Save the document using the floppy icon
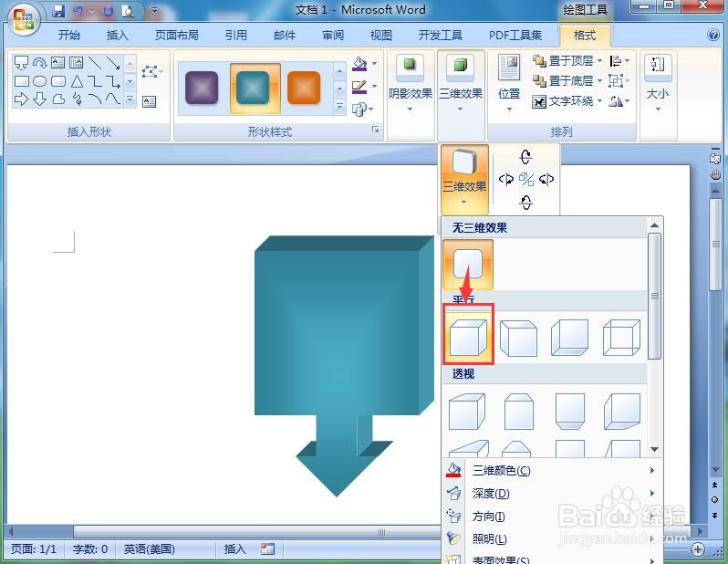The width and height of the screenshot is (728, 564). [59, 11]
